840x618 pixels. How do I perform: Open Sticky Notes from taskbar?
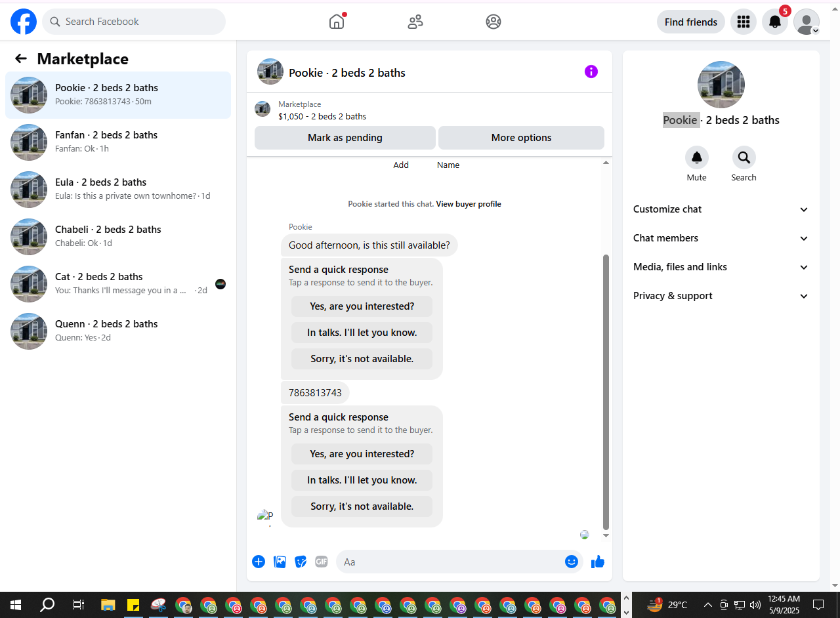point(133,605)
